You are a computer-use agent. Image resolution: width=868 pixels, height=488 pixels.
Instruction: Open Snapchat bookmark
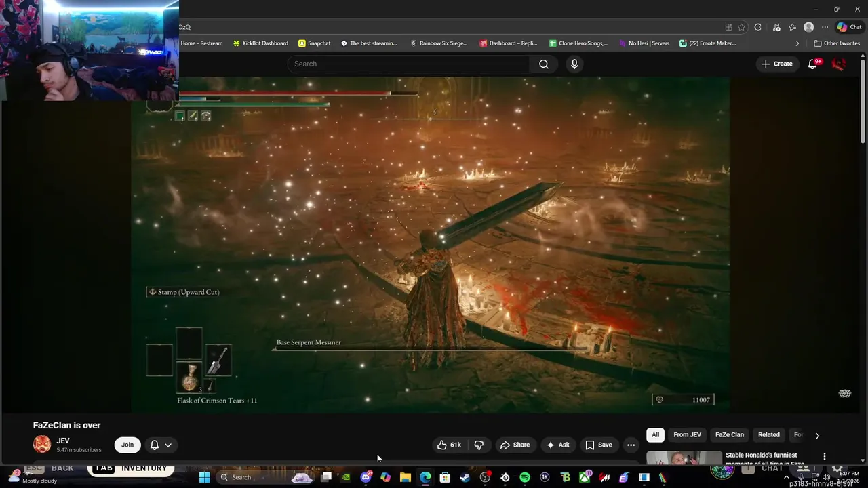click(x=314, y=43)
